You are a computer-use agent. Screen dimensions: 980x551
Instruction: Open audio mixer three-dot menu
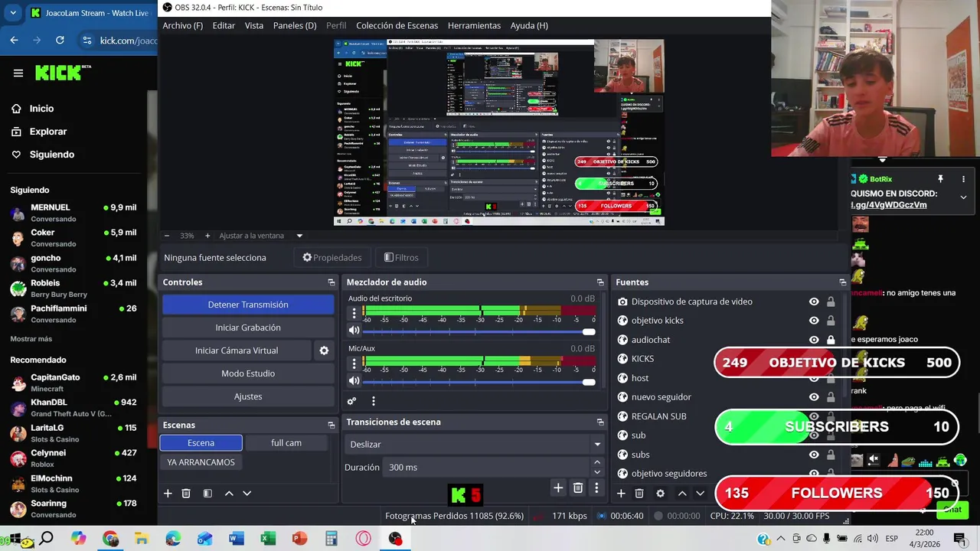tap(374, 401)
